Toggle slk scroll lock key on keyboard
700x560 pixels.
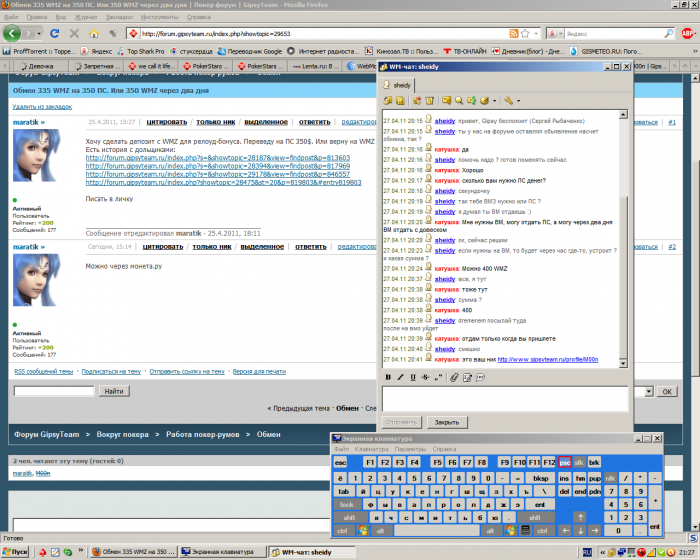tap(579, 462)
